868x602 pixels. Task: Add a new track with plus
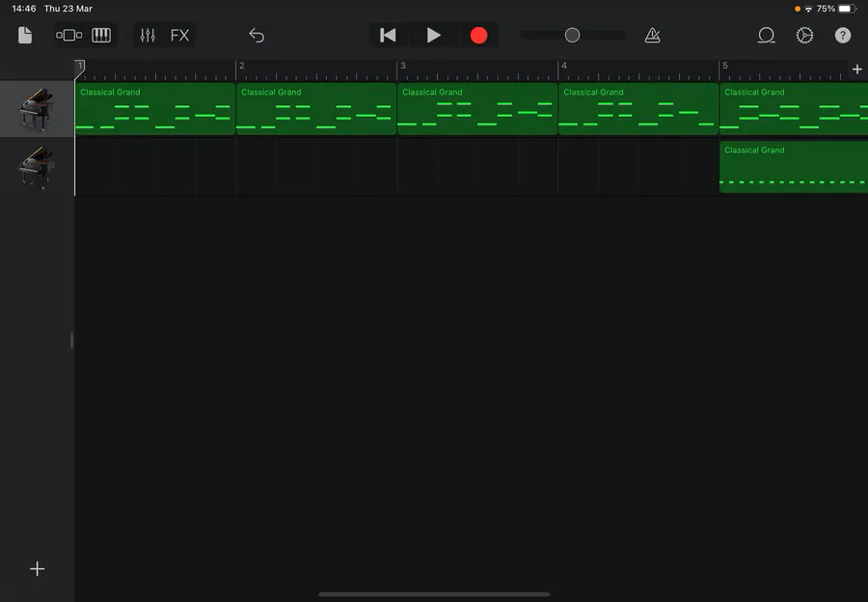pyautogui.click(x=37, y=569)
